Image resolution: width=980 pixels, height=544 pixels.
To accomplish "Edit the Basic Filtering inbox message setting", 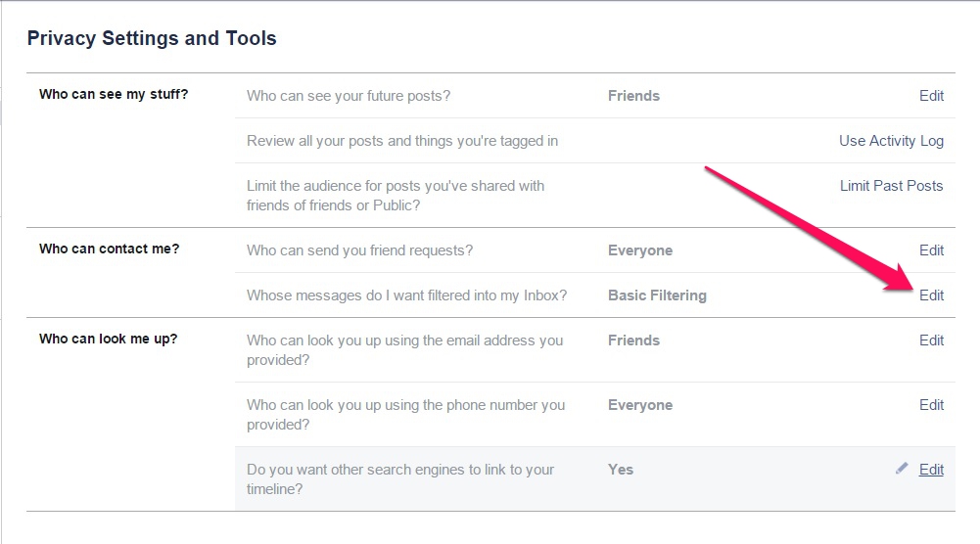I will click(931, 295).
